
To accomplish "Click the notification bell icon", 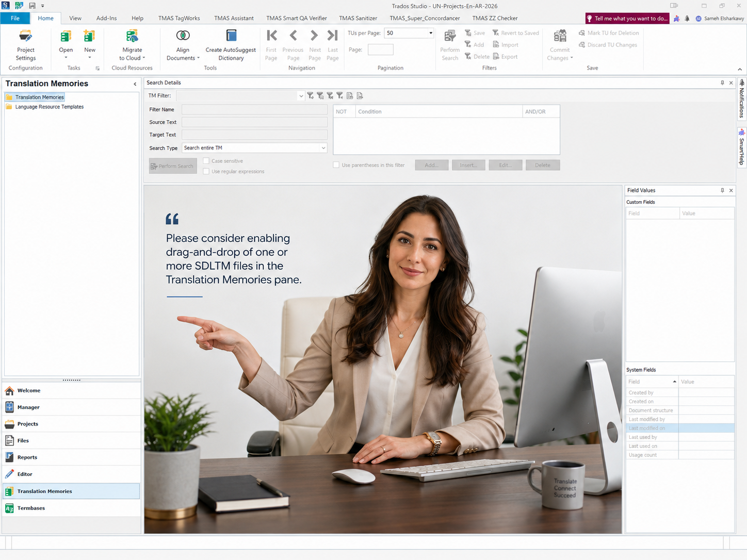I will point(687,19).
